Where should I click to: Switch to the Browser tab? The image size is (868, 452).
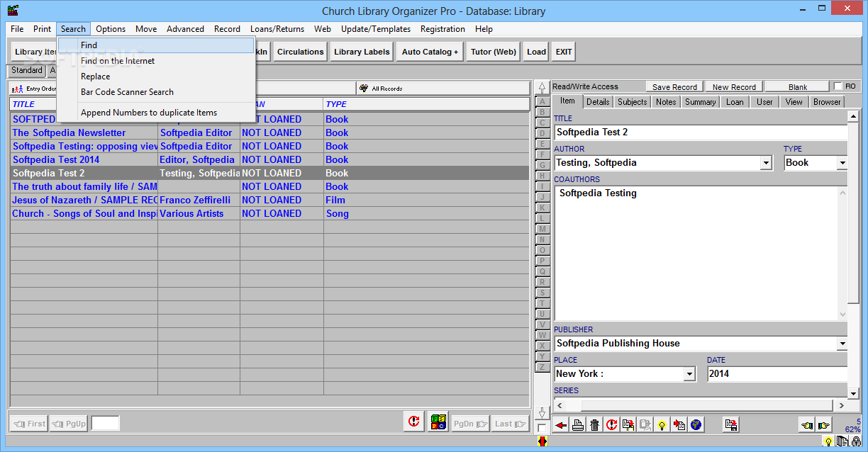[827, 102]
